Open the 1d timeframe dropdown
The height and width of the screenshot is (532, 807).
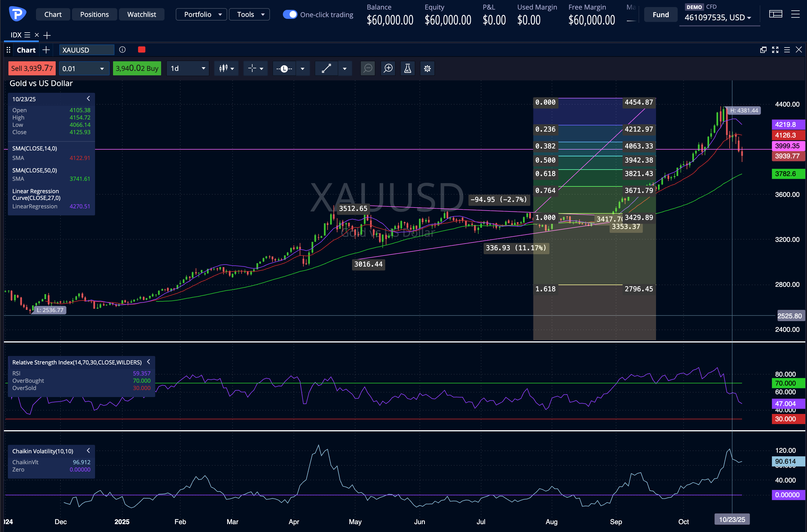(x=188, y=69)
